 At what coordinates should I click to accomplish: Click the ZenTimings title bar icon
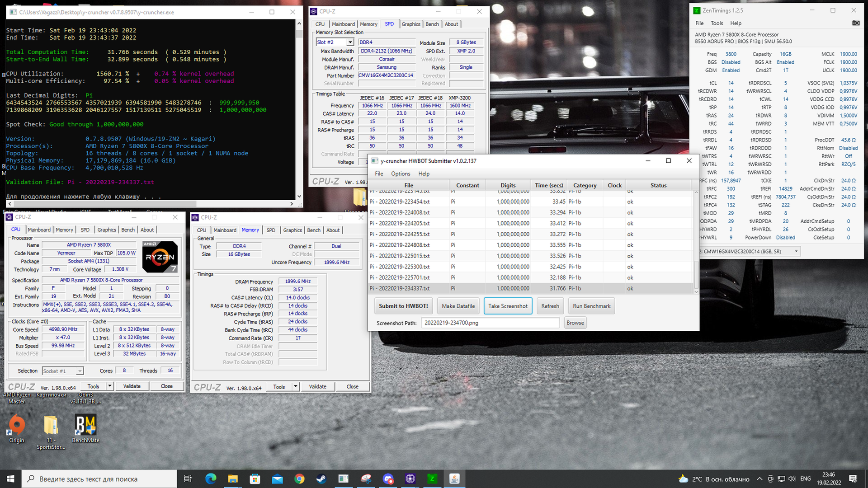697,10
